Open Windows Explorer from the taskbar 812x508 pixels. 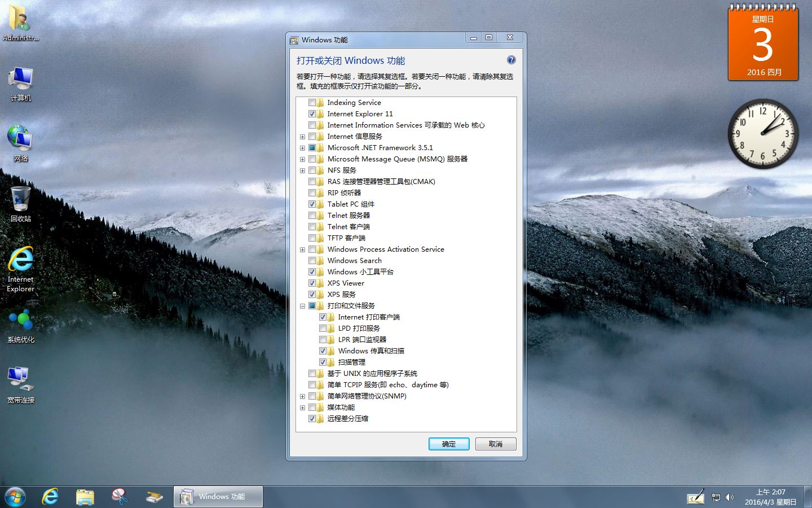pos(85,497)
